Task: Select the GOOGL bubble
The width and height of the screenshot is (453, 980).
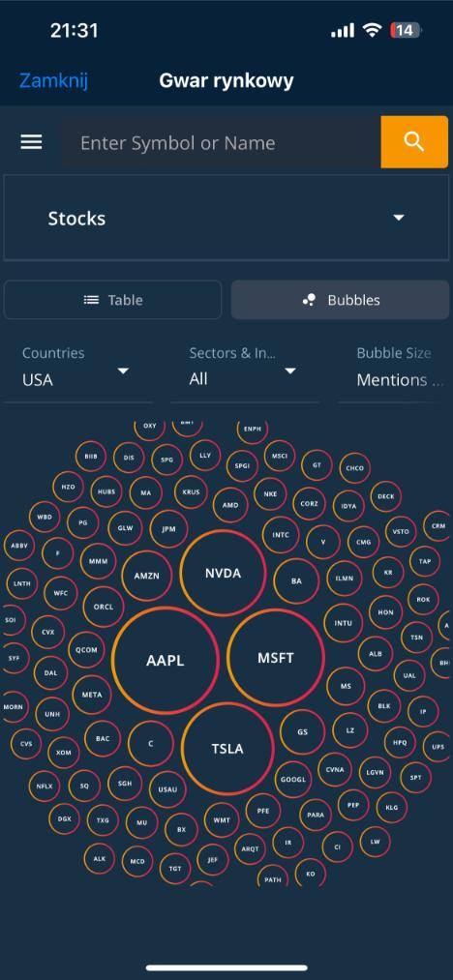Action: 293,780
